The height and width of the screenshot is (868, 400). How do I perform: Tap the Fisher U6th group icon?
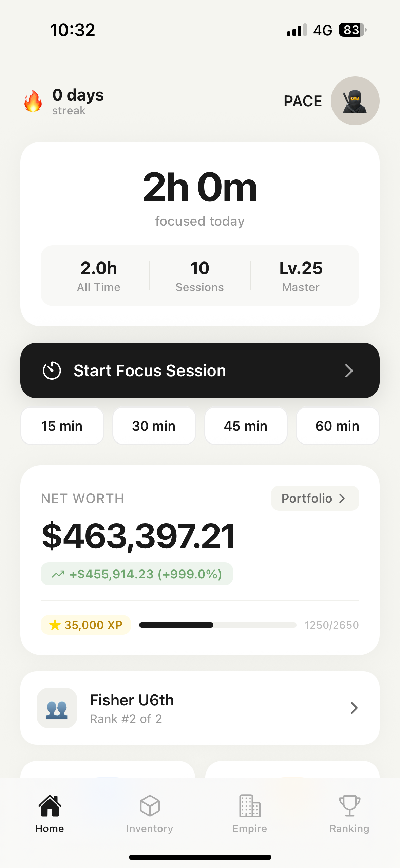tap(57, 708)
